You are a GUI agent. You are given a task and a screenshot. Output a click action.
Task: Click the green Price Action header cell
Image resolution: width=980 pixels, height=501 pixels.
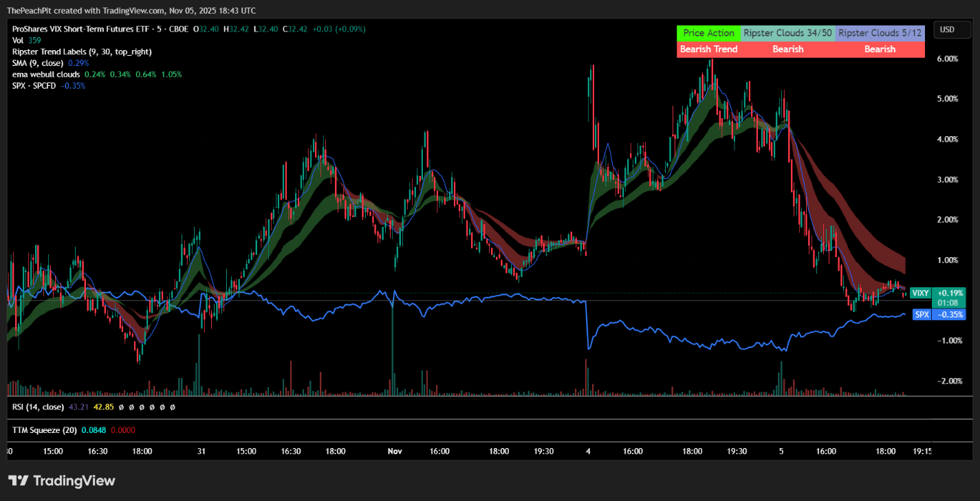708,33
